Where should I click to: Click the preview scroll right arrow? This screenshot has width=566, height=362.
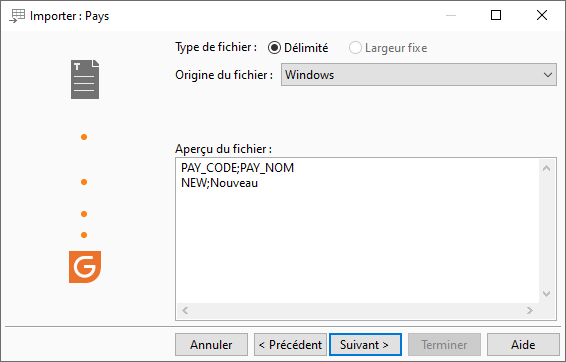coord(530,310)
